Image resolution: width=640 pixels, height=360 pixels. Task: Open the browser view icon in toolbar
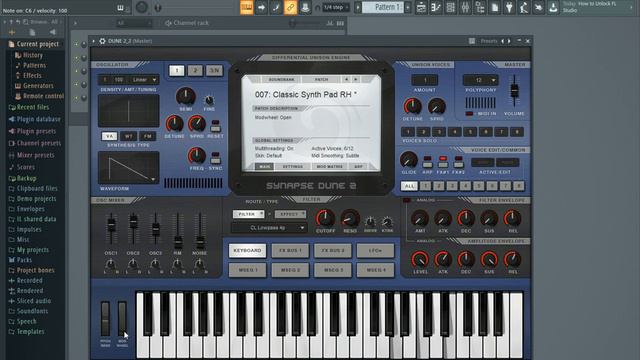click(480, 7)
